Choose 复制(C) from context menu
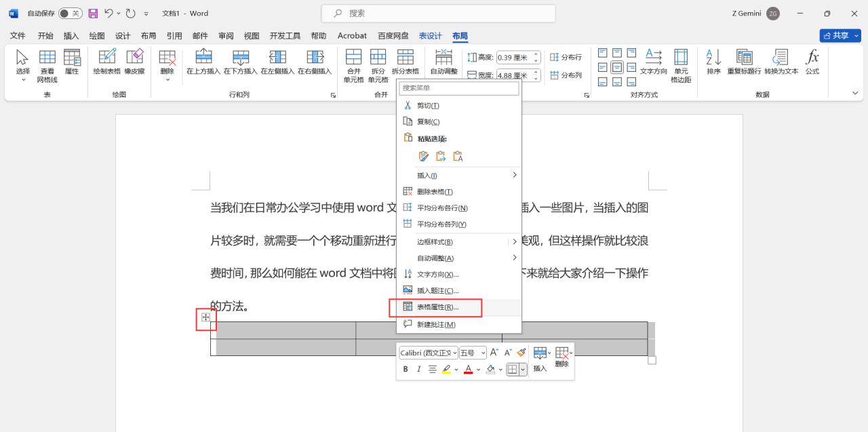 (x=459, y=121)
